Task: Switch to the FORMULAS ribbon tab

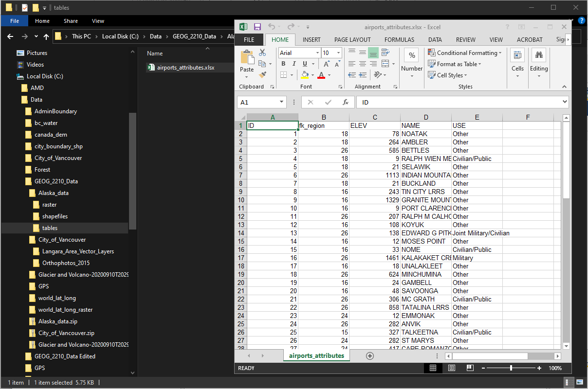Action: click(399, 40)
